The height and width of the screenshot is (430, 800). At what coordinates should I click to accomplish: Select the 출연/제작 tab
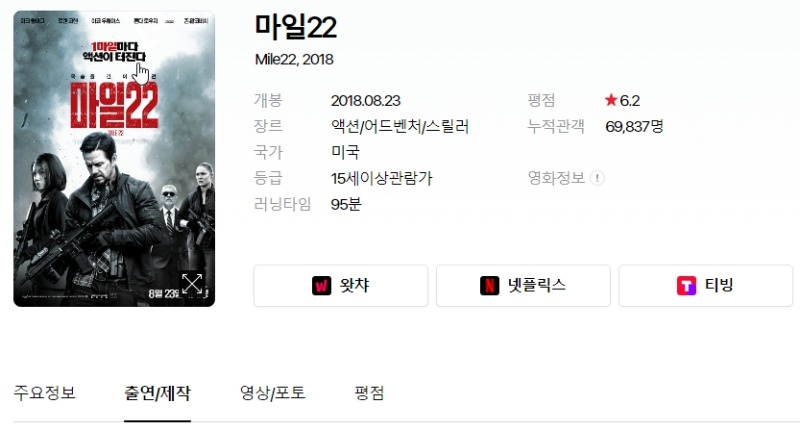pos(157,393)
